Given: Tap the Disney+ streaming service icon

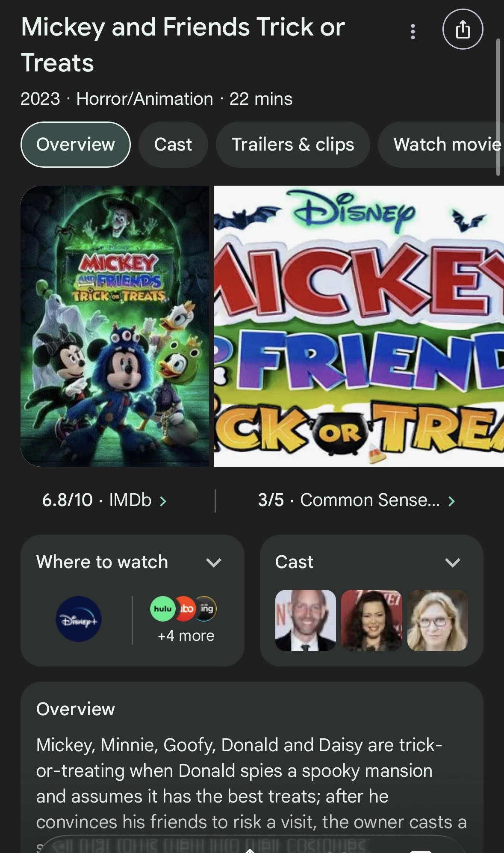Looking at the screenshot, I should click(79, 619).
